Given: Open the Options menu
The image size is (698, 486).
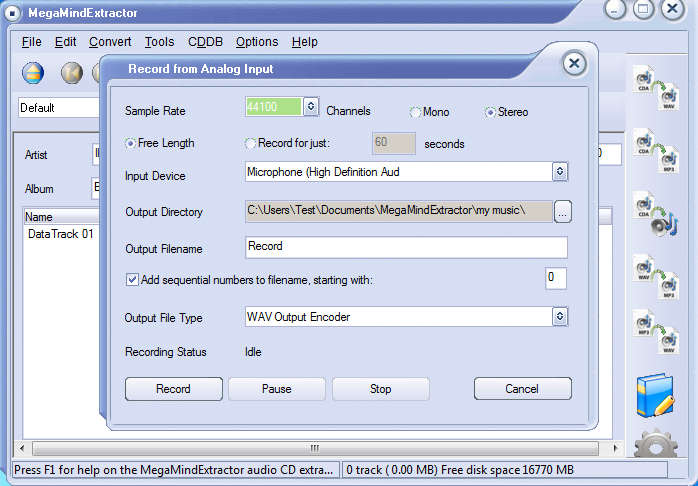Looking at the screenshot, I should (257, 42).
